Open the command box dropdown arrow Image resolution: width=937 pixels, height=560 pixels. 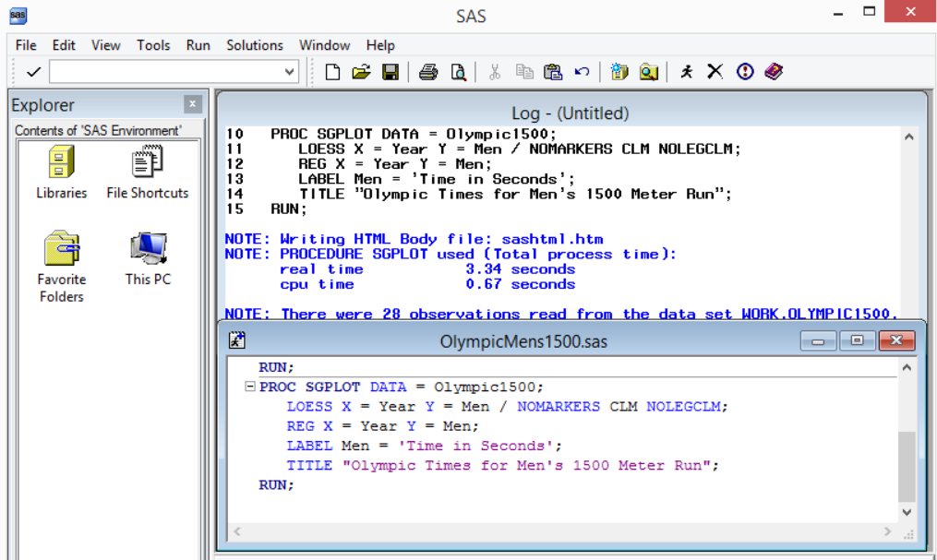point(289,72)
